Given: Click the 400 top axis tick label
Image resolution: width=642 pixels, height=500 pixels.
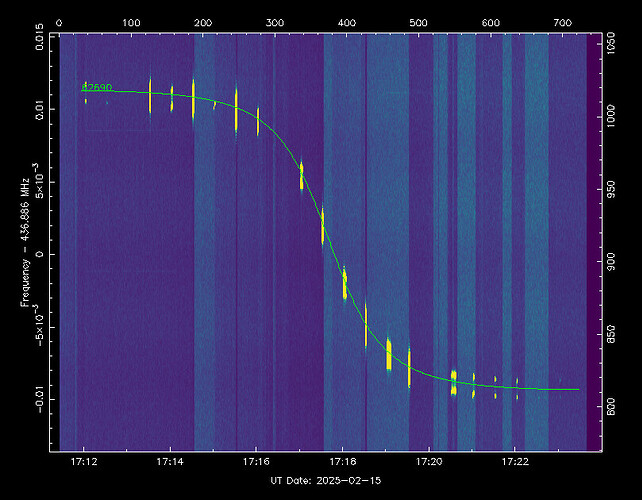Looking at the screenshot, I should pos(346,21).
